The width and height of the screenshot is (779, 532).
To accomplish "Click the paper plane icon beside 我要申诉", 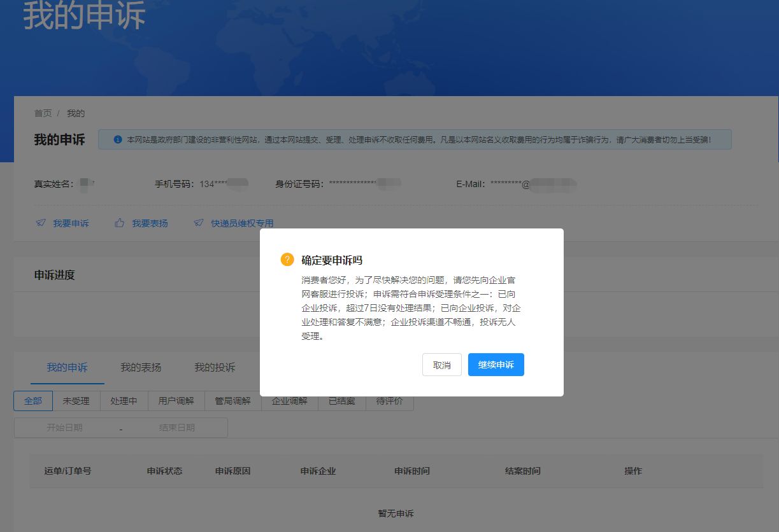I will [x=39, y=223].
